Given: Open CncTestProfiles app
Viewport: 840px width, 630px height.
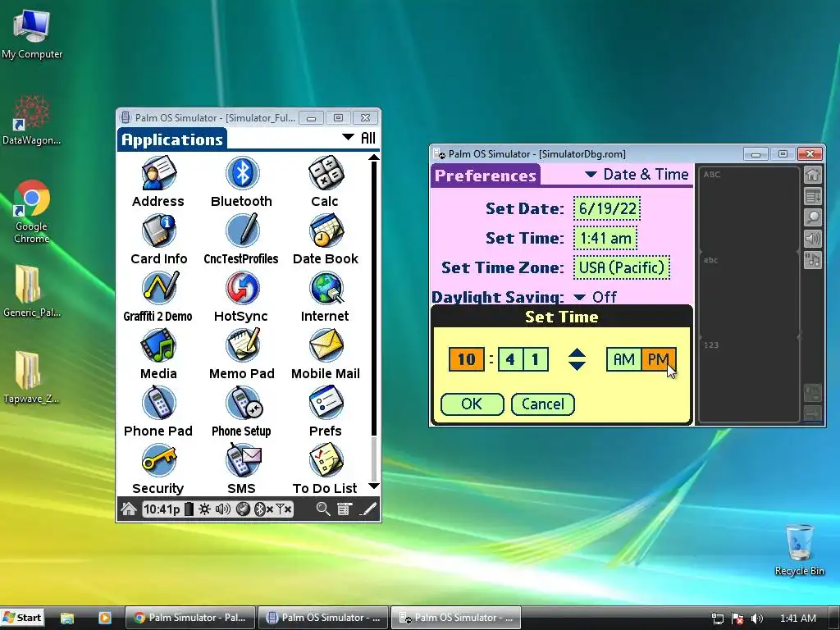Looking at the screenshot, I should tap(242, 239).
